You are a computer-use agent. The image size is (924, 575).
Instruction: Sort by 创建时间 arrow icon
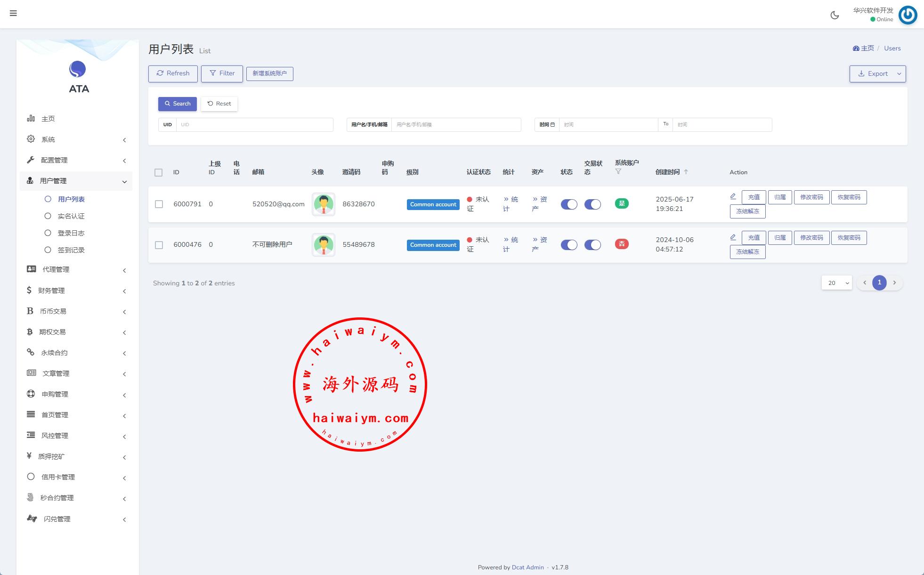coord(686,172)
